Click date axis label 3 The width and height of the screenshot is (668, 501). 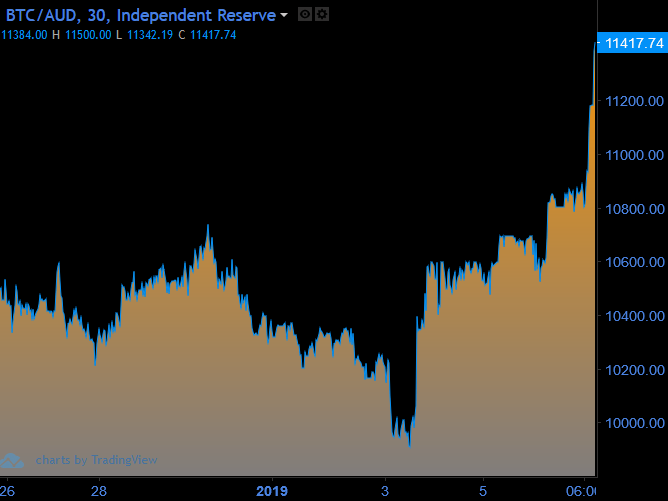tap(385, 491)
